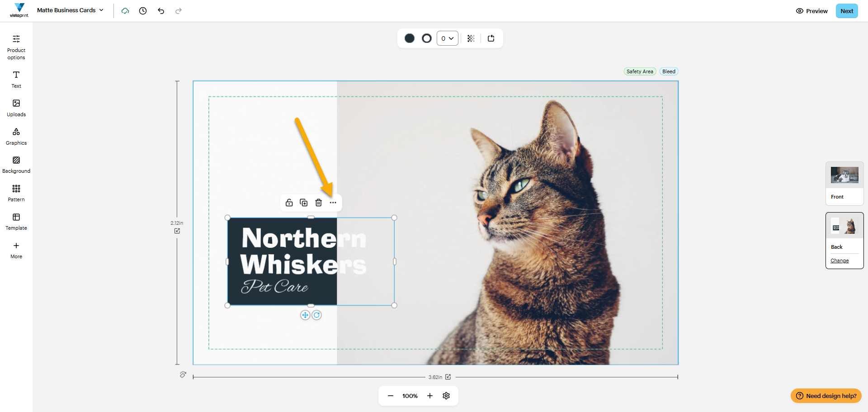Click Need design help? button
Image resolution: width=868 pixels, height=412 pixels.
click(826, 396)
